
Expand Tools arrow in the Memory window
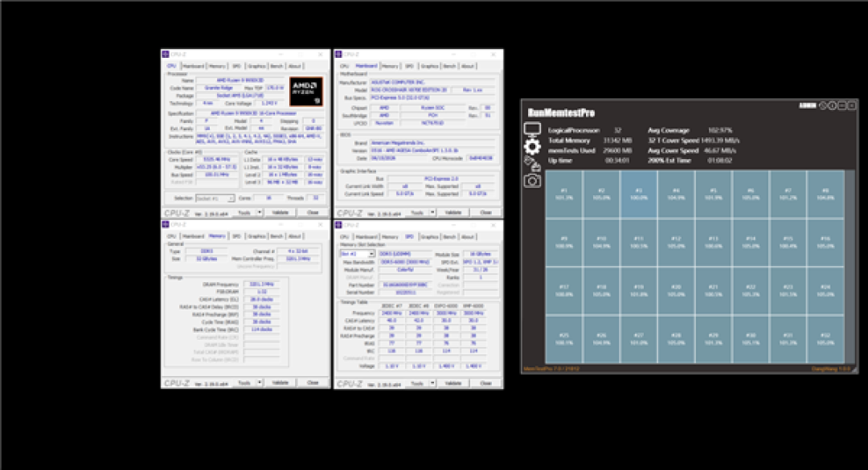tap(259, 382)
